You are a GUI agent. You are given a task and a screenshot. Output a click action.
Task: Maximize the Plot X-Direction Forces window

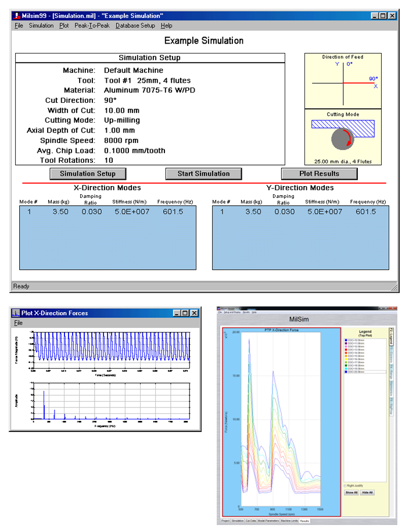pos(185,313)
